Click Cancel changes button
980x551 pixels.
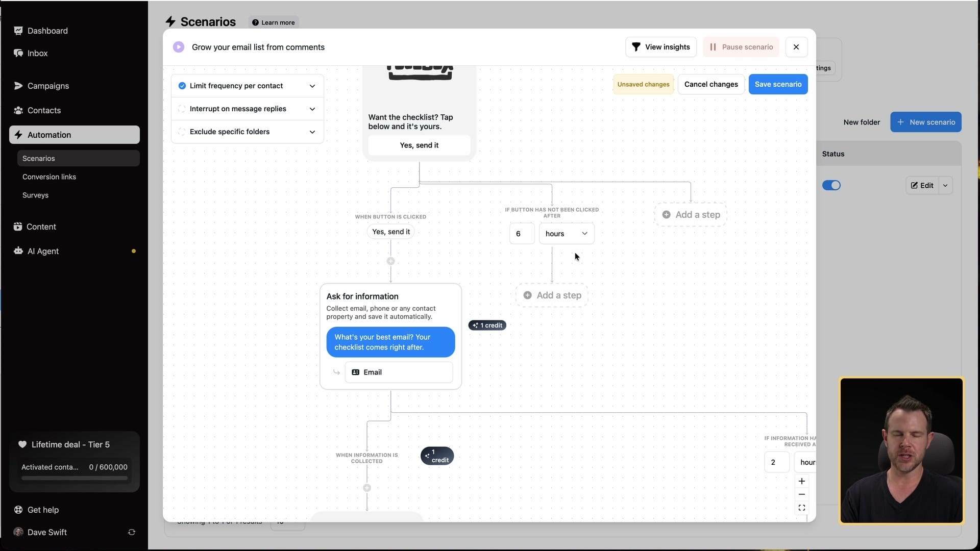click(711, 84)
